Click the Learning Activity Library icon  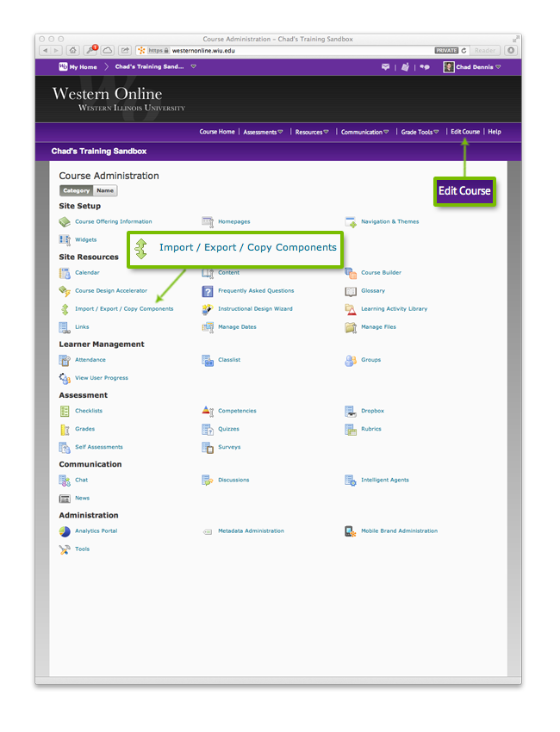(x=351, y=309)
